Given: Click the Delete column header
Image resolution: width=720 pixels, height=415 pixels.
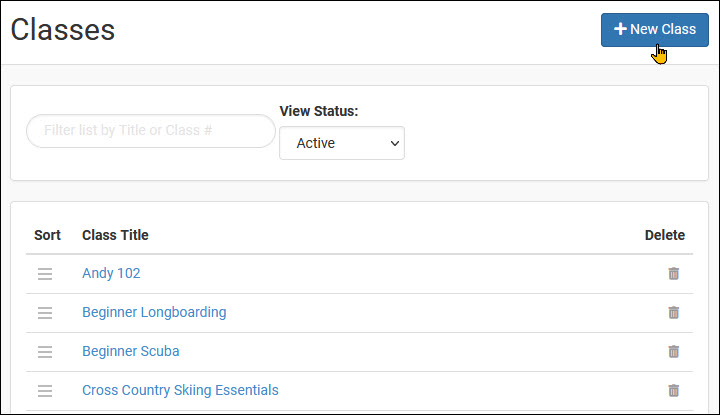Looking at the screenshot, I should tap(664, 235).
